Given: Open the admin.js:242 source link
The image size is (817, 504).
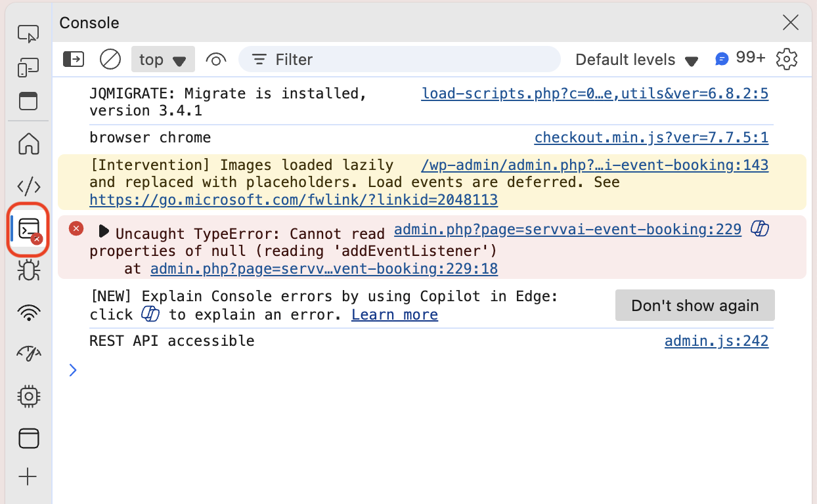Looking at the screenshot, I should 716,341.
